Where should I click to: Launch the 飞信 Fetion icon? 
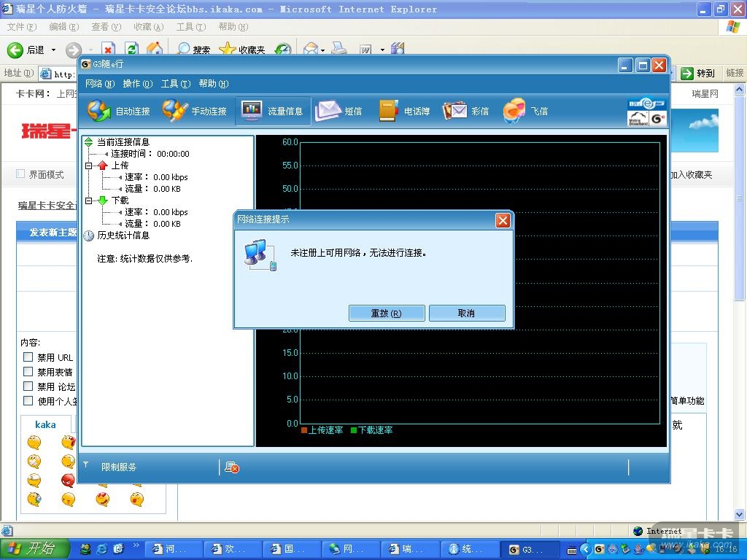514,111
